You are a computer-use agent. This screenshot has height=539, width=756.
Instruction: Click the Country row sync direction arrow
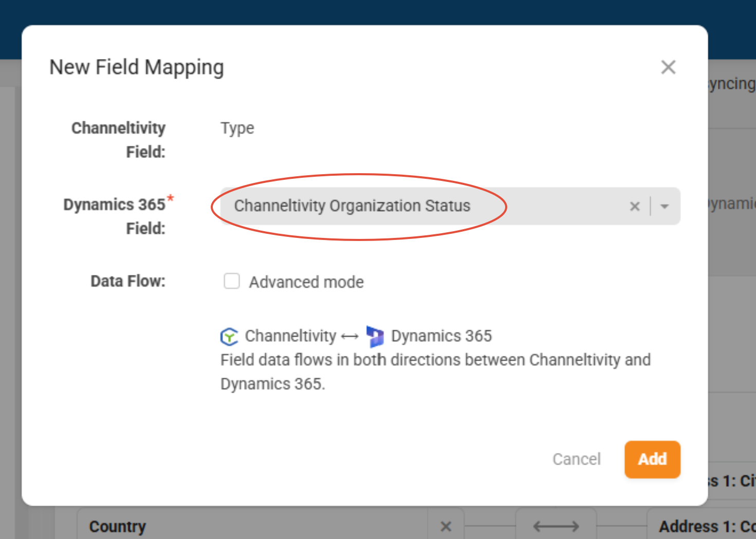(556, 526)
